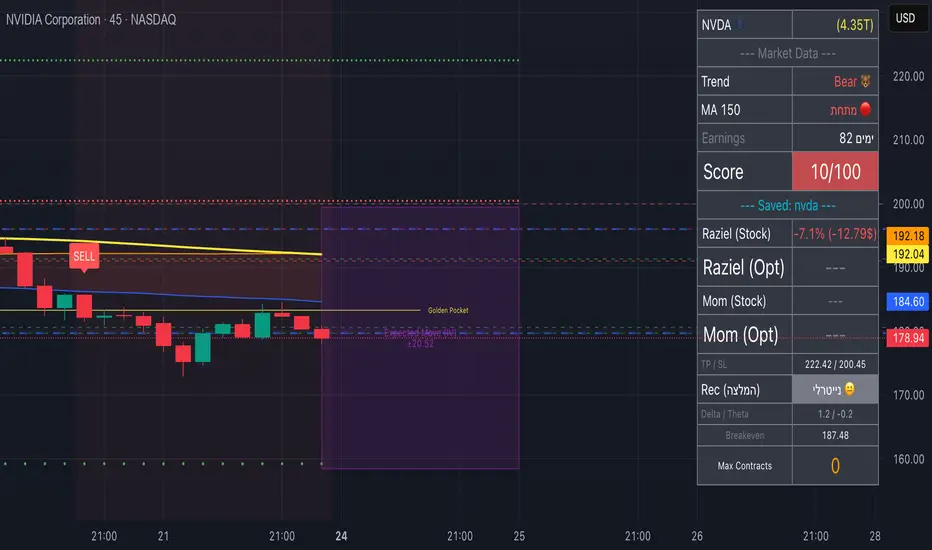The width and height of the screenshot is (932, 550).
Task: Click the 25 date label on time axis
Action: (x=519, y=536)
